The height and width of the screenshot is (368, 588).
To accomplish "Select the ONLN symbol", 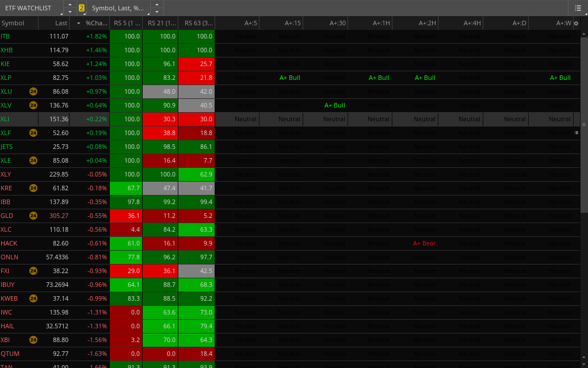I will coord(9,257).
